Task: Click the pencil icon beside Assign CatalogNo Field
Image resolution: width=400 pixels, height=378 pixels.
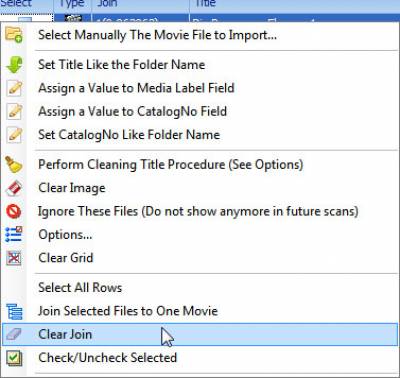Action: (14, 112)
